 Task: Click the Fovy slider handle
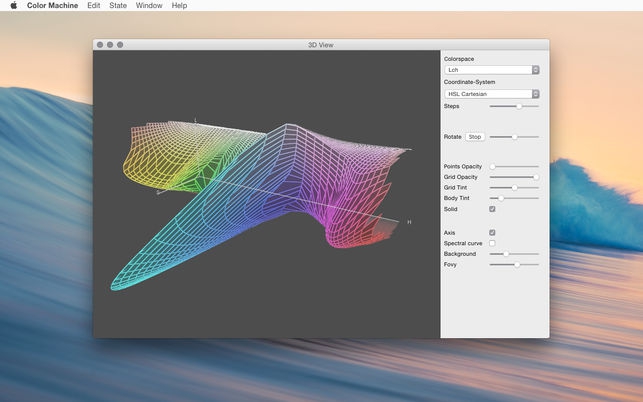(517, 264)
